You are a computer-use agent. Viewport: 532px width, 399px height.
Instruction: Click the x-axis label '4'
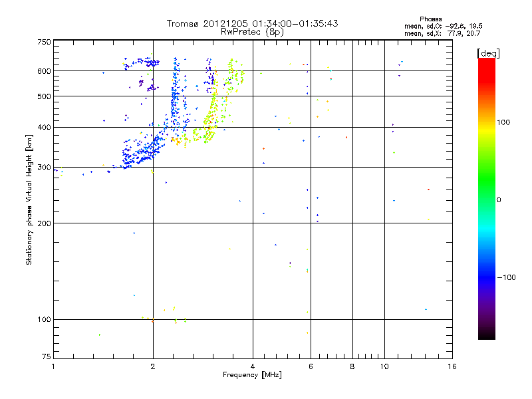[253, 366]
